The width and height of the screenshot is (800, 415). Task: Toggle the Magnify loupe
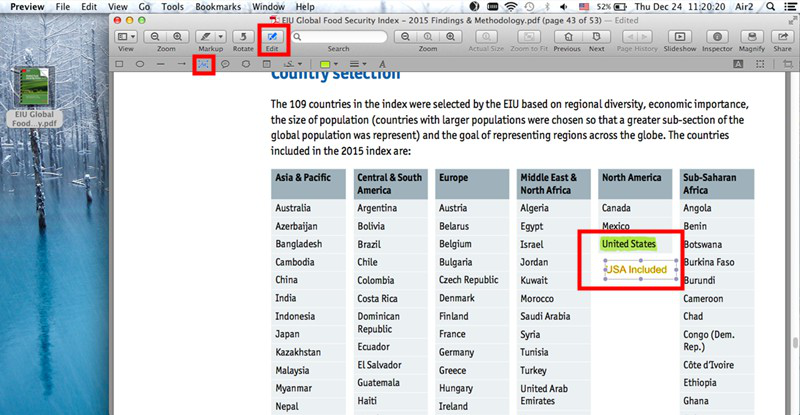point(752,36)
